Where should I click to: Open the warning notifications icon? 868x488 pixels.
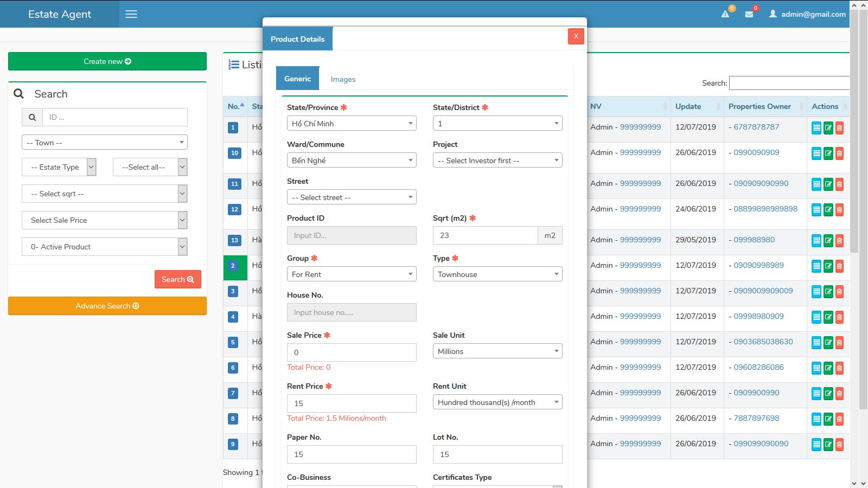[x=725, y=14]
